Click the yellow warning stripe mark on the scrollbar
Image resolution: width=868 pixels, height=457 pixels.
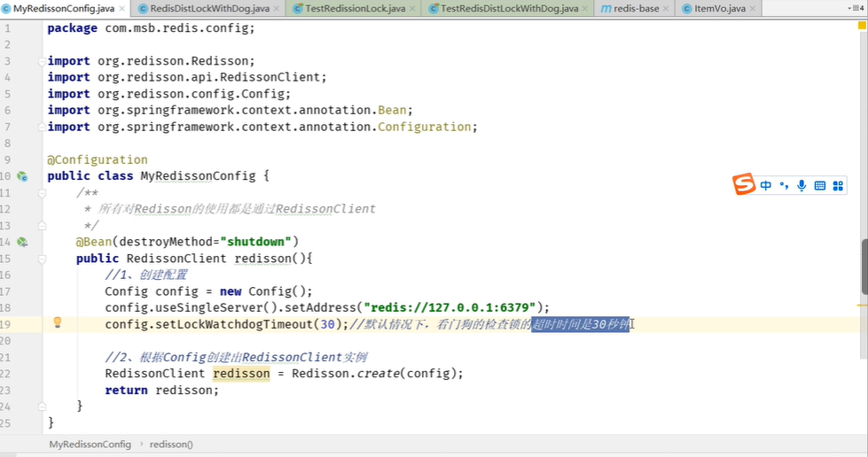point(862,305)
